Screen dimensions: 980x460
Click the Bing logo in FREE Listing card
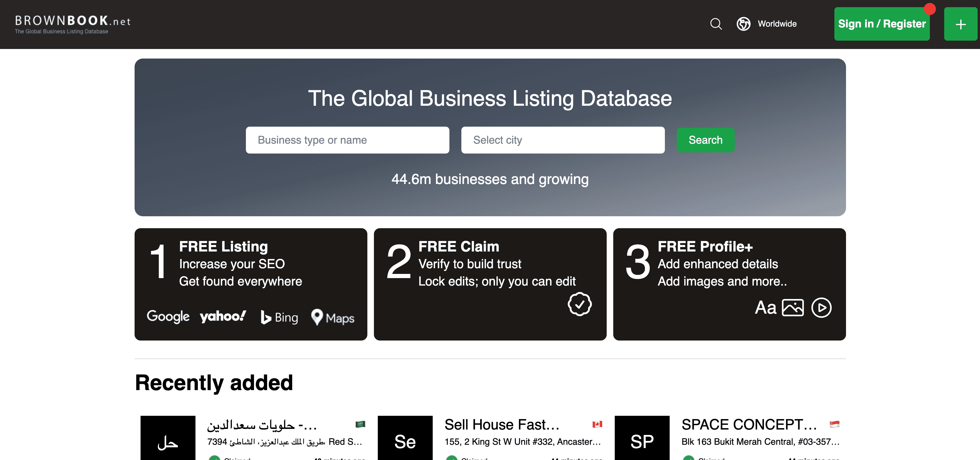(279, 317)
